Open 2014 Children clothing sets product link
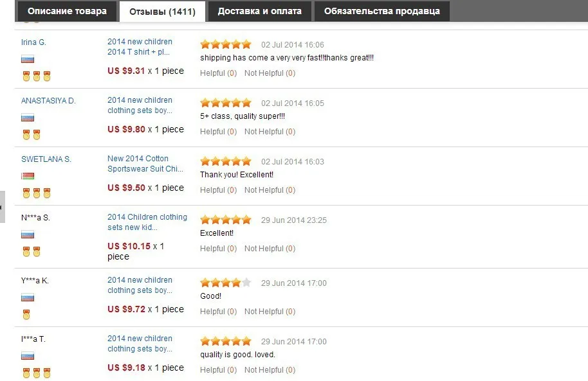This screenshot has height=381, width=588. 147,222
